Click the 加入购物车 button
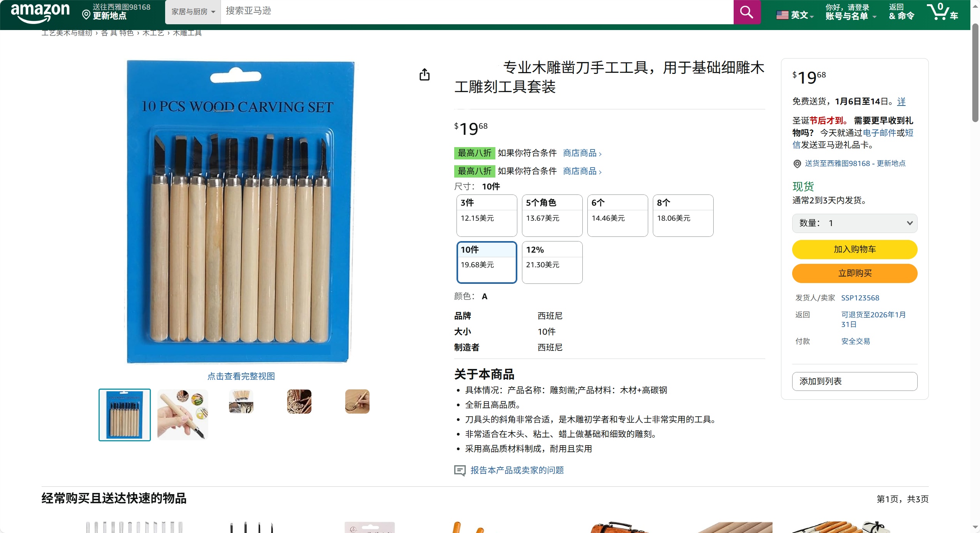980x533 pixels. 855,249
